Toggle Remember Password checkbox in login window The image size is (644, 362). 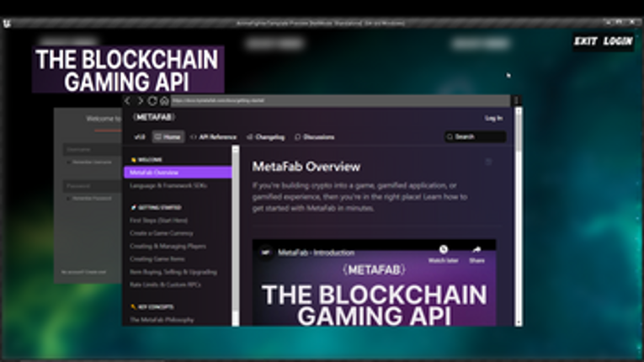[x=68, y=199]
